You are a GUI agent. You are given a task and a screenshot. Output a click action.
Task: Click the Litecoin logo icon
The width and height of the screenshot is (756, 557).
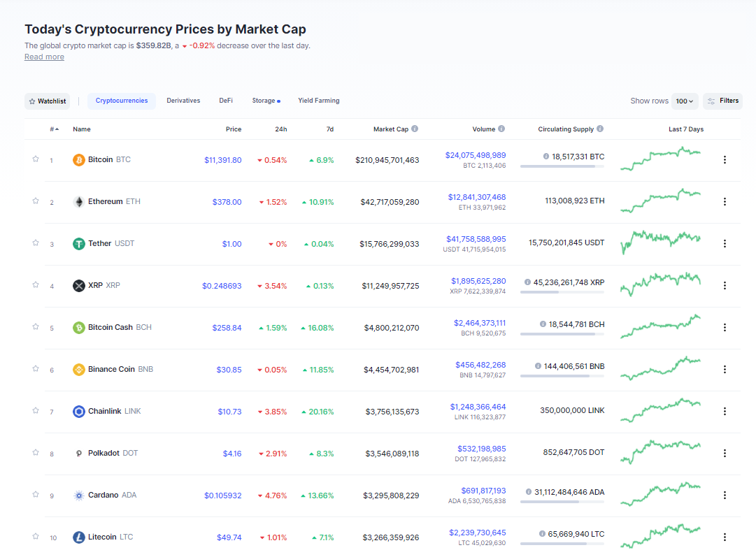point(78,537)
